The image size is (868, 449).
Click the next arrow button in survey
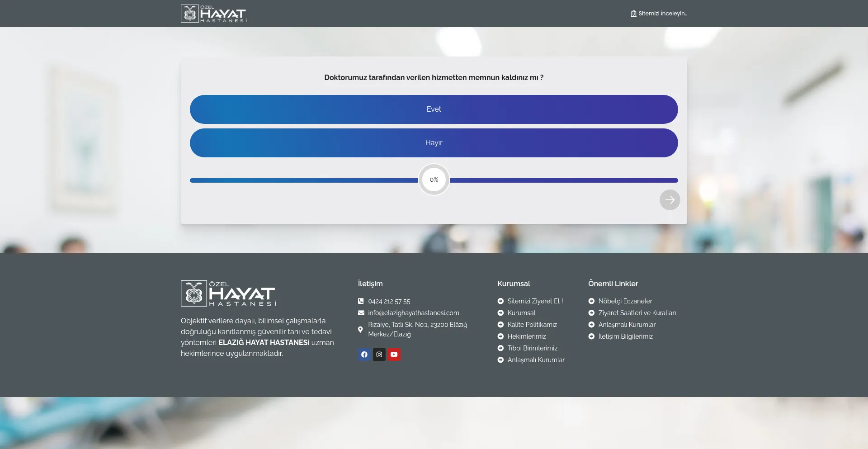click(x=670, y=200)
